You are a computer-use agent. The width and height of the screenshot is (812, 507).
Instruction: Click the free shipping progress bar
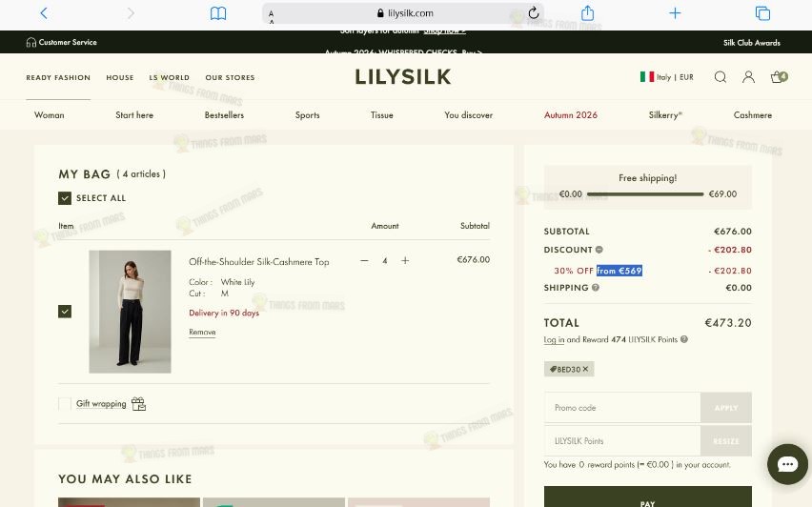point(645,194)
